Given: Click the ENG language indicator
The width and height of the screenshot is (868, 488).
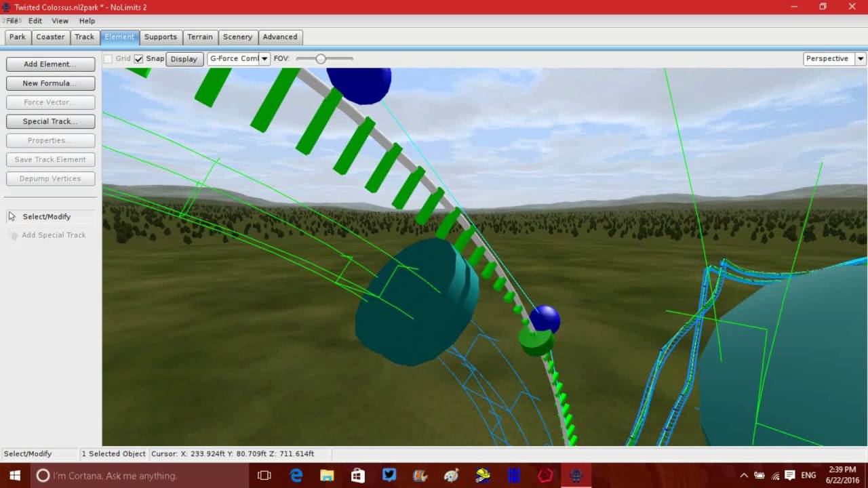Looking at the screenshot, I should (x=808, y=476).
